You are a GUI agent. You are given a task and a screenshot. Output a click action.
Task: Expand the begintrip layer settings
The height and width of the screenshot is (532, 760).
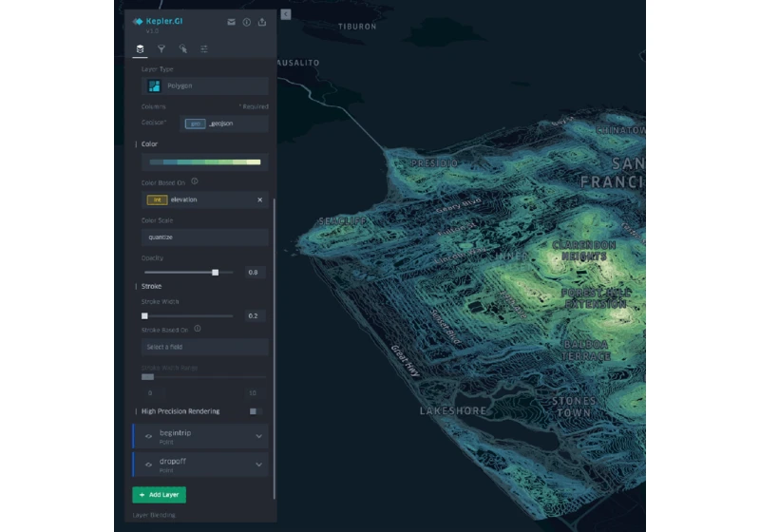coord(258,437)
